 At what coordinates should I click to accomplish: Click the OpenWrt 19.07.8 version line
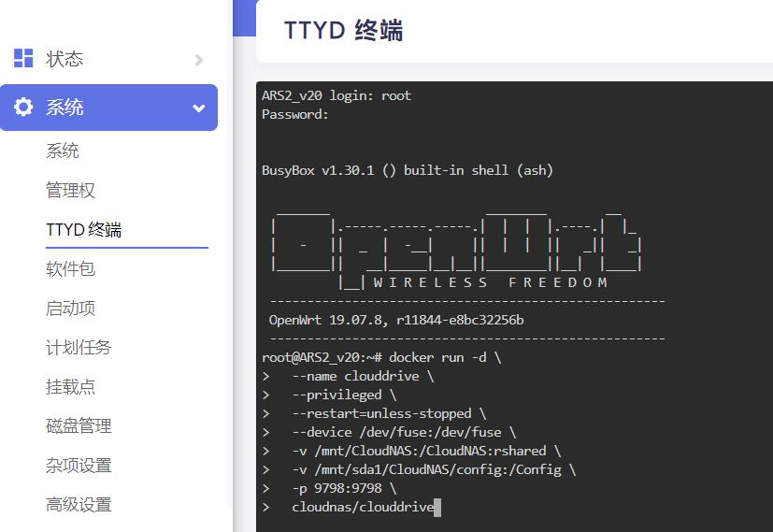tap(396, 320)
